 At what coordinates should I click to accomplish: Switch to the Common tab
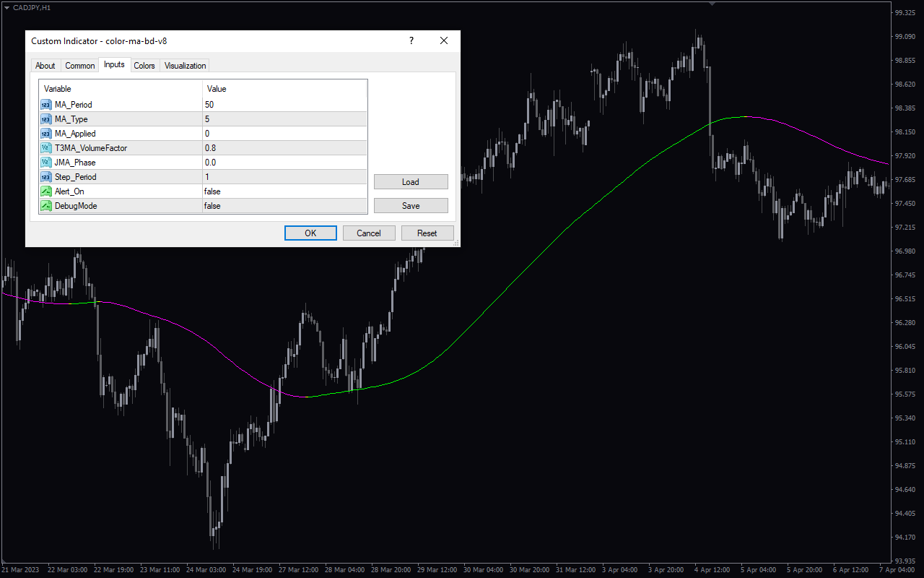click(80, 66)
